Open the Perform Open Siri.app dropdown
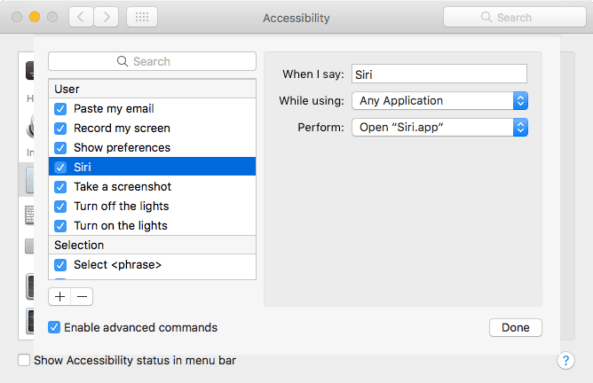Viewport: 593px width, 383px height. [439, 127]
